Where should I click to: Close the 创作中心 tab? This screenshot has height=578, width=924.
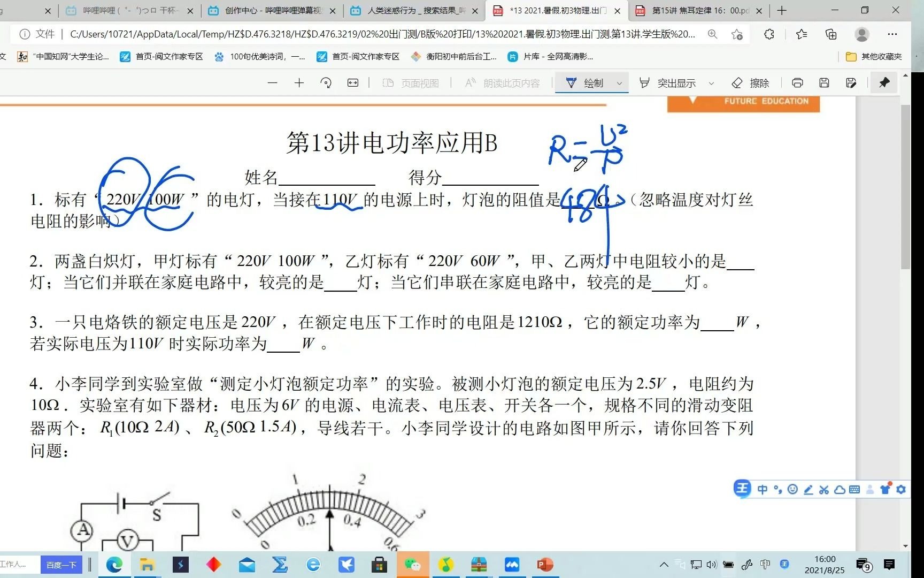pyautogui.click(x=333, y=11)
